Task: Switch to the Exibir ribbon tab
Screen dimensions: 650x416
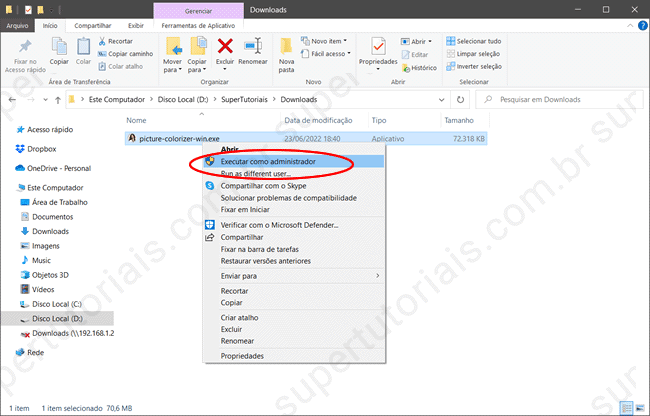Action: 136,25
